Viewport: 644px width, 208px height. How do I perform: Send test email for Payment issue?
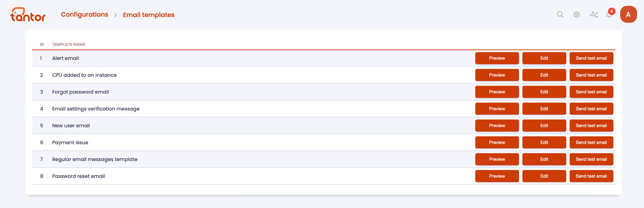[x=591, y=143]
